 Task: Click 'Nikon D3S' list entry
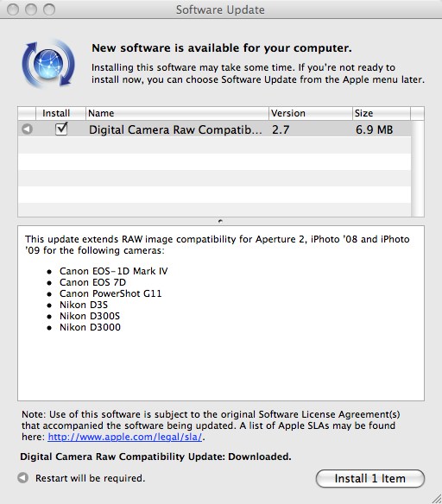(84, 305)
